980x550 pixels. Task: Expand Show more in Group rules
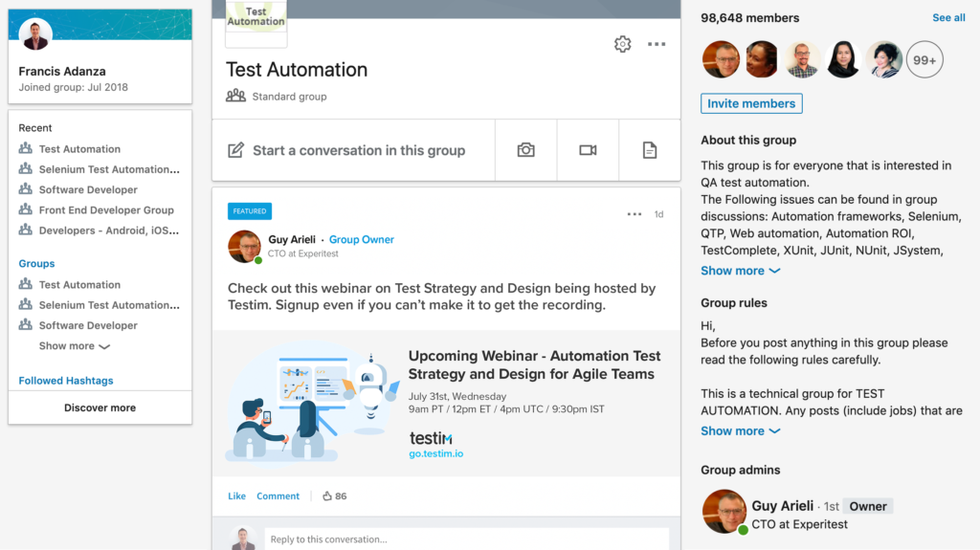[x=741, y=430]
